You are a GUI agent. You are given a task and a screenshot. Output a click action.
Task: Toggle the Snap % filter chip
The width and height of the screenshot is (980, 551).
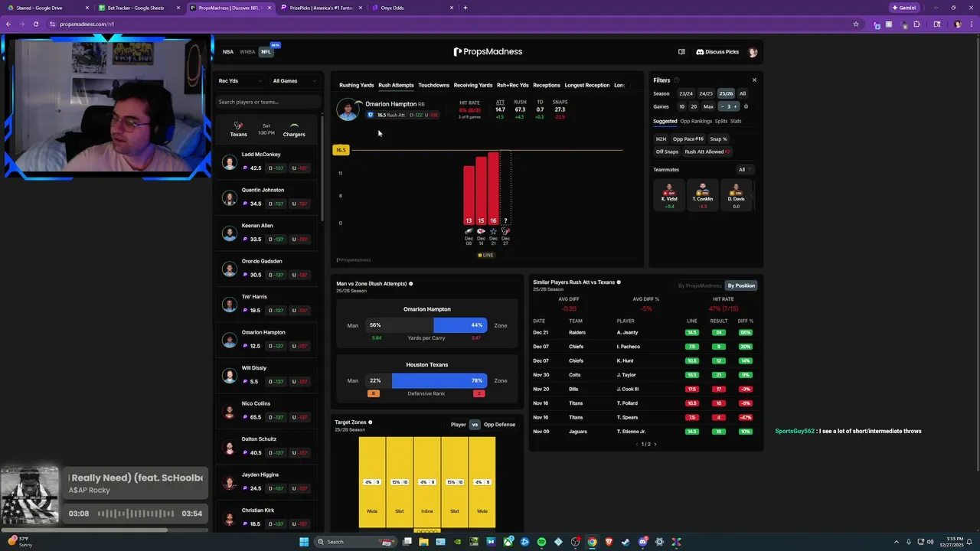(x=718, y=139)
